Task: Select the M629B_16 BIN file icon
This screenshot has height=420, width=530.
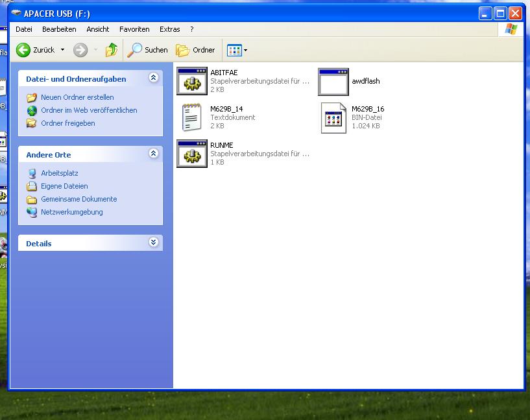Action: [x=333, y=118]
